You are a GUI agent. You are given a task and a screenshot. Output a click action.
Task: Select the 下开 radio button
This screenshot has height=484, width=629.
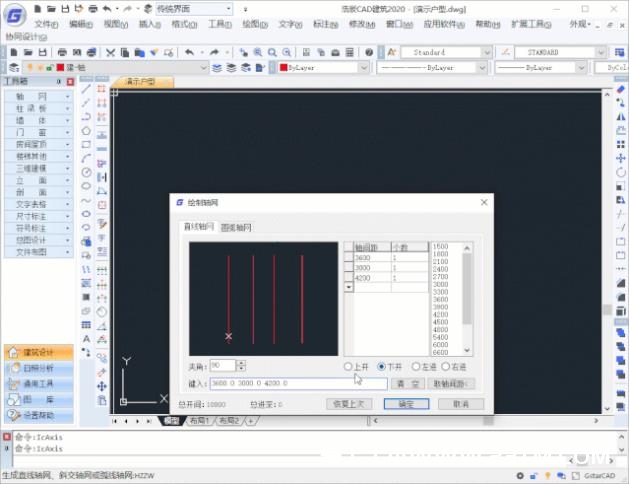click(x=381, y=367)
